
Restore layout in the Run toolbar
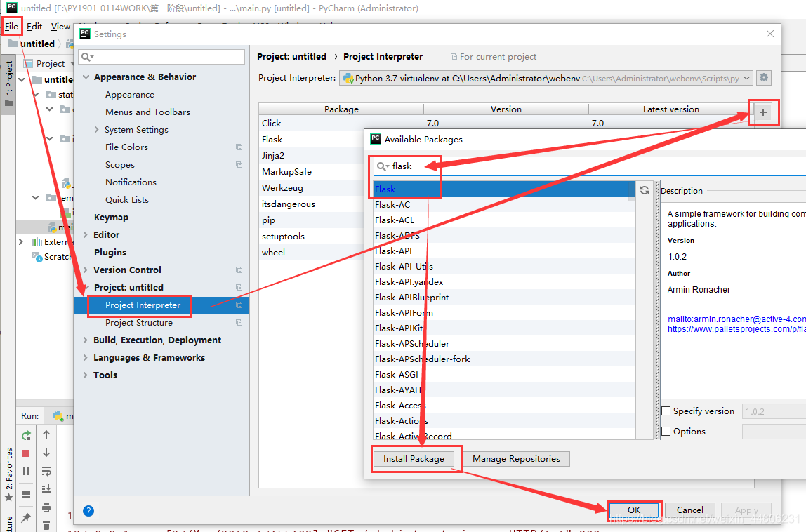pos(26,495)
